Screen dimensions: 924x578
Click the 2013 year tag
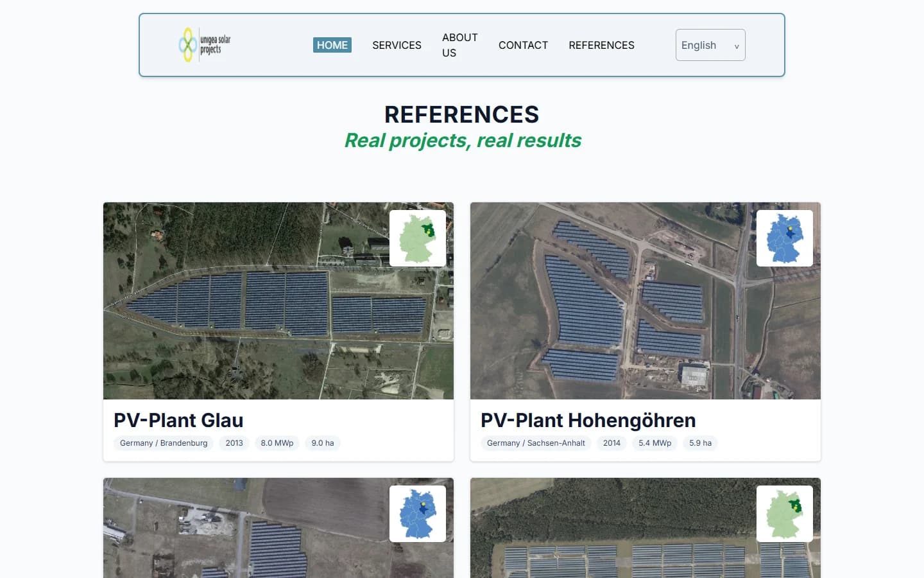[x=234, y=443]
